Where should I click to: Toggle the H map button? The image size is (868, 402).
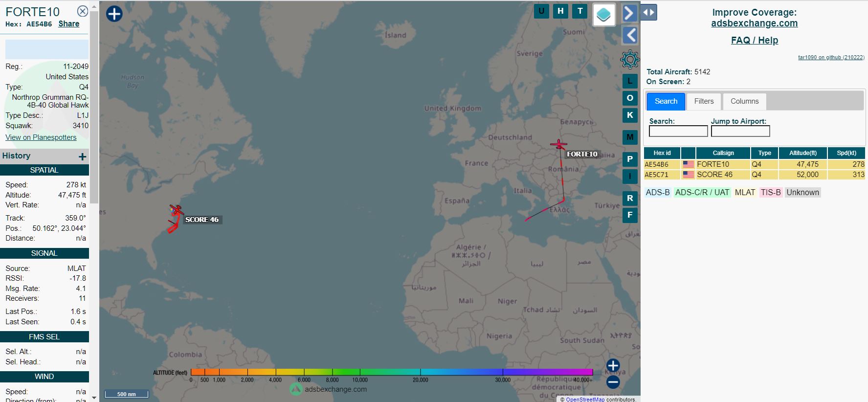coord(560,11)
